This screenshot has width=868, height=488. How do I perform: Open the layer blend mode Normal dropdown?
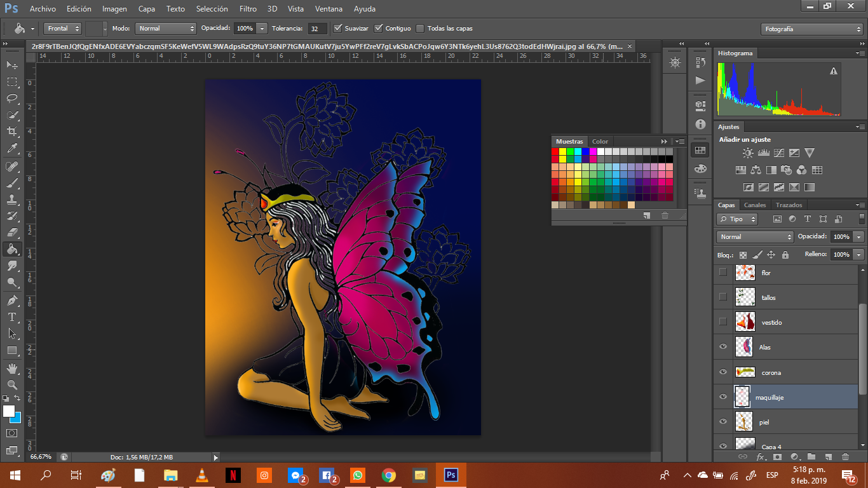click(x=754, y=236)
